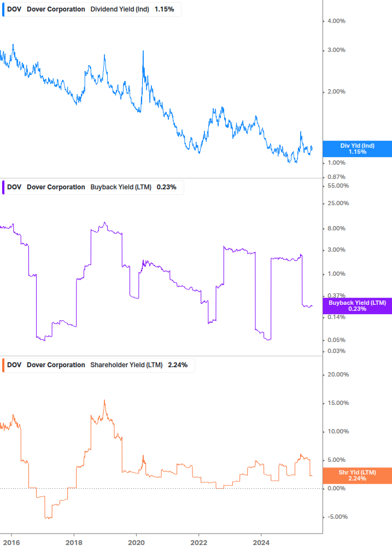The height and width of the screenshot is (550, 392).
Task: Click the 0.03% tick on buyback yield axis
Action: (x=336, y=351)
